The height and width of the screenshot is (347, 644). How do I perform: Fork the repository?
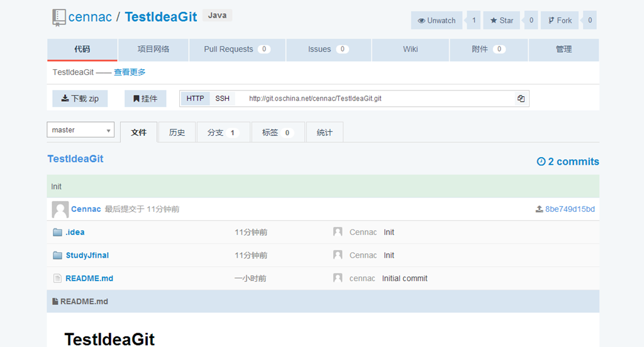pos(560,21)
